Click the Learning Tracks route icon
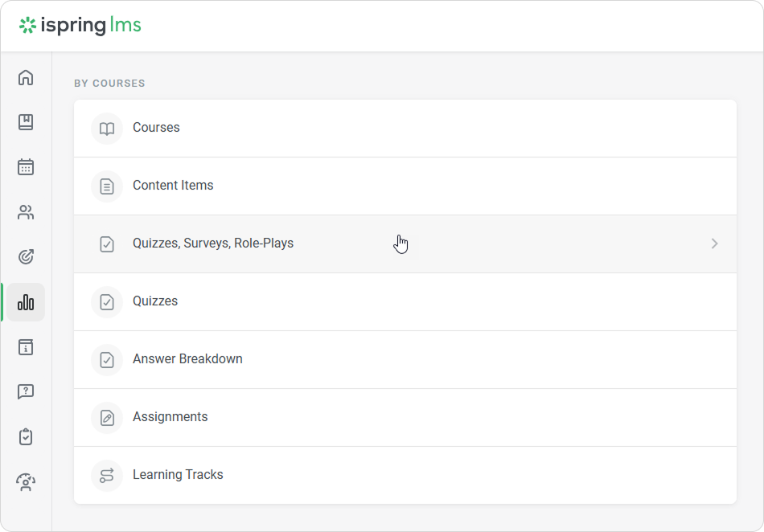Screen dimensions: 764x532 107,475
